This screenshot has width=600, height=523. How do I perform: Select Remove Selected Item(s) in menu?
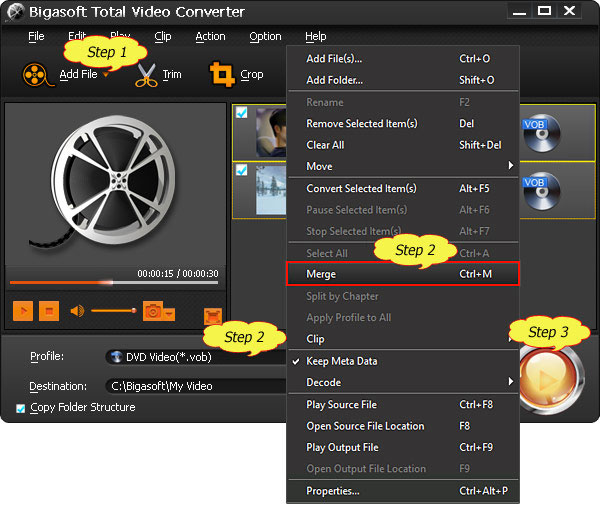click(403, 124)
